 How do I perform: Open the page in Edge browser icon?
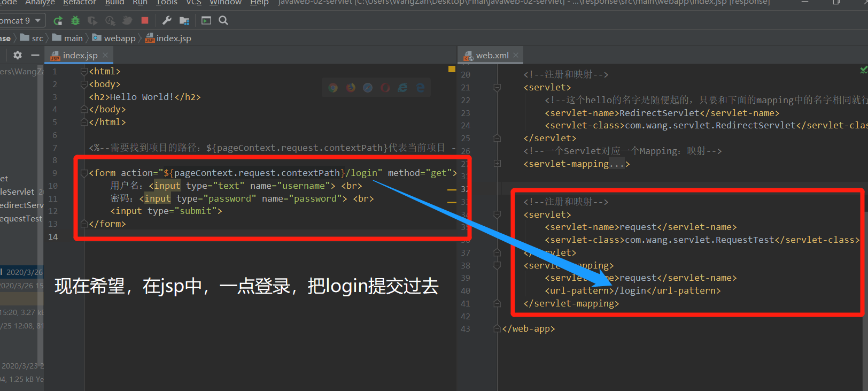point(420,88)
